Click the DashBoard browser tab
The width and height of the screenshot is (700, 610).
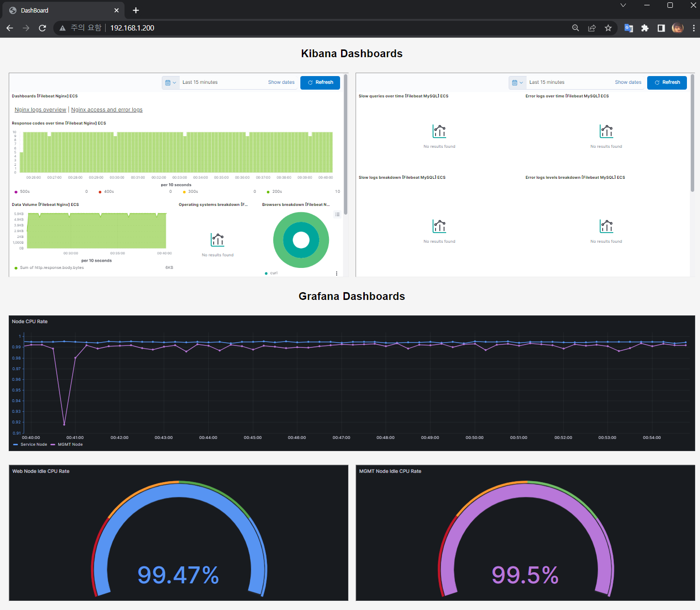62,10
